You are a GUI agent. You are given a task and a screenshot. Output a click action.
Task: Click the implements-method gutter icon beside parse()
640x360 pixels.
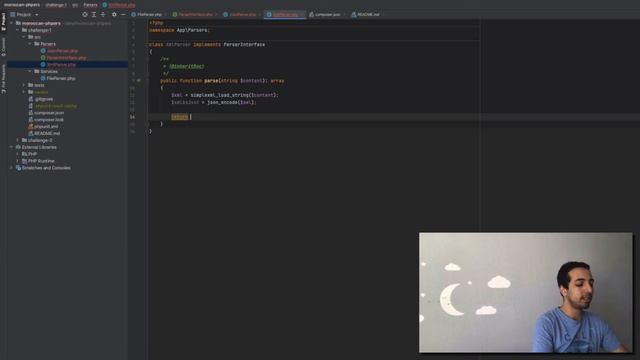click(x=139, y=81)
